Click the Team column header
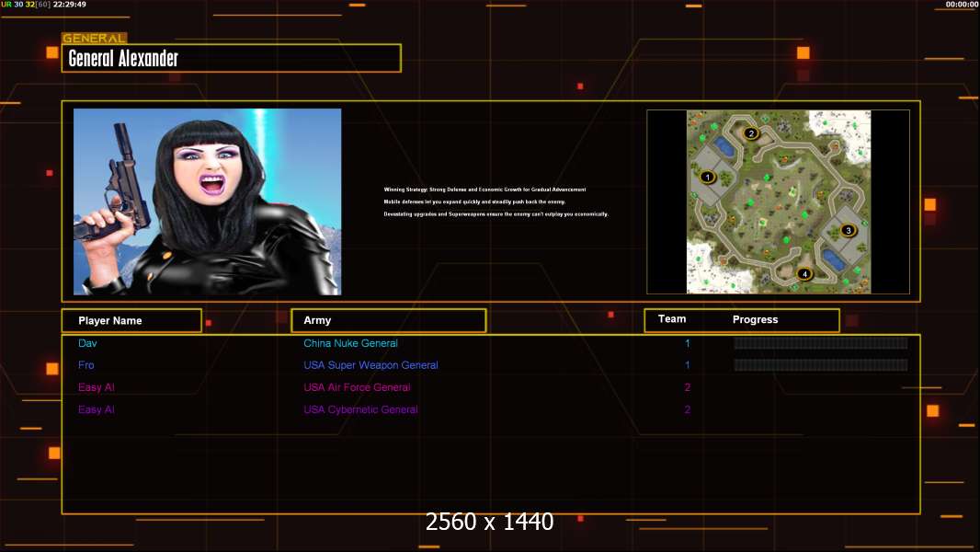This screenshot has width=980, height=552. (x=672, y=319)
